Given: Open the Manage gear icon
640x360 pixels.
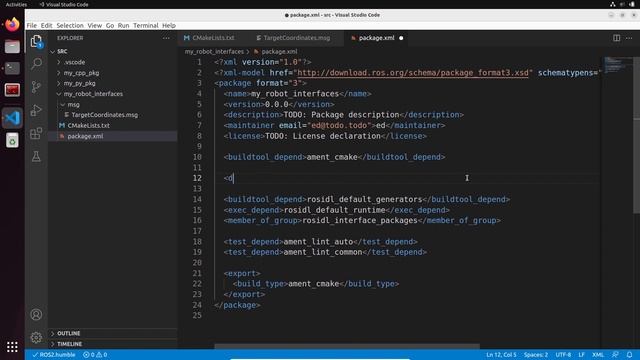Looking at the screenshot, I should [x=36, y=337].
